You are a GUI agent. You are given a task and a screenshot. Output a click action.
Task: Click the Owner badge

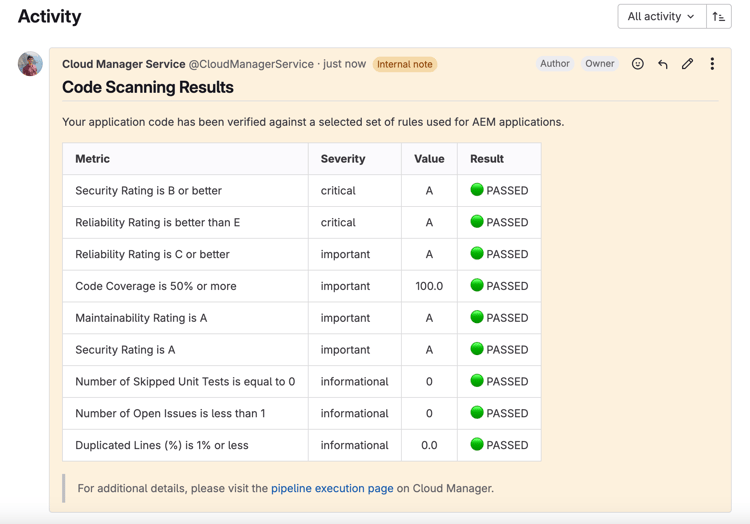pyautogui.click(x=600, y=64)
